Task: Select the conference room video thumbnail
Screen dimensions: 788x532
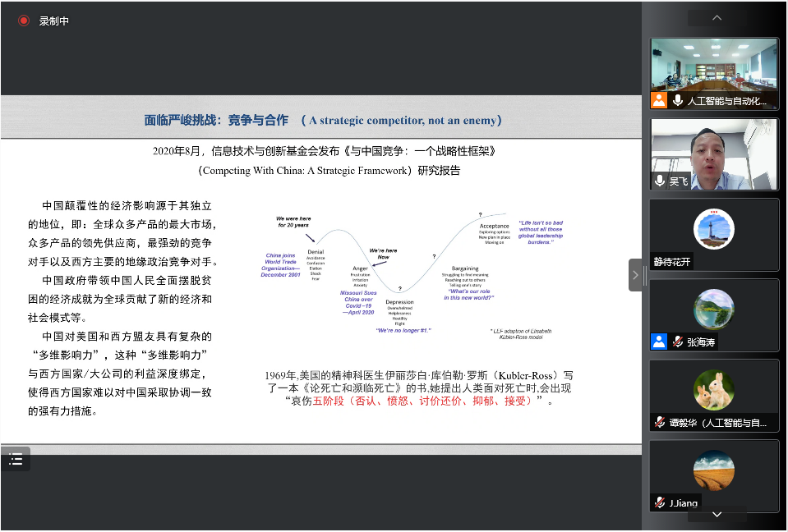Action: click(714, 66)
